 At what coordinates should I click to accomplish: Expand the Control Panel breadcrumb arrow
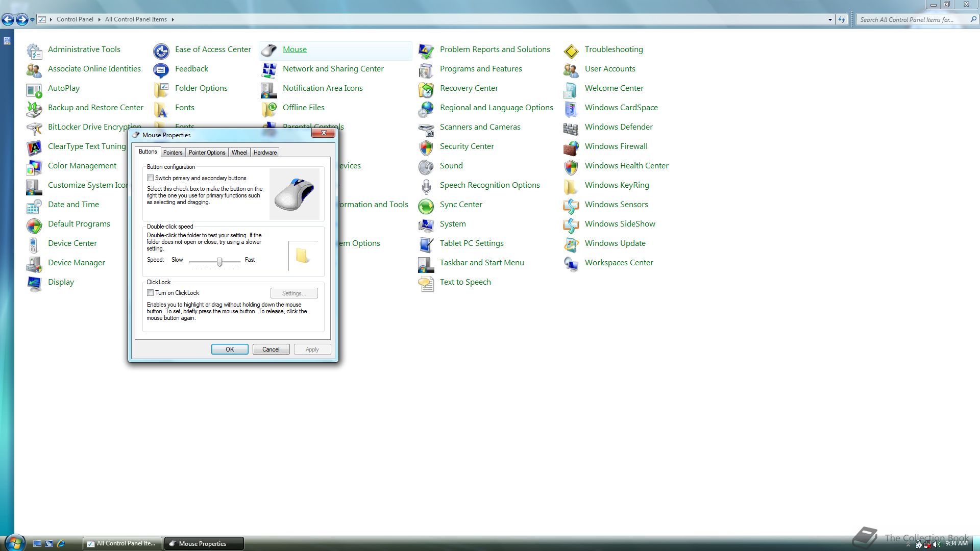tap(99, 19)
